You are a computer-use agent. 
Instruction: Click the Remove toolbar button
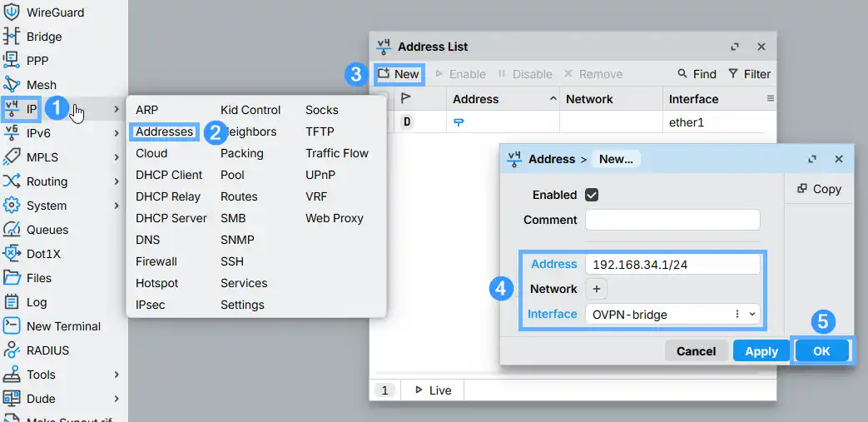[x=593, y=73]
